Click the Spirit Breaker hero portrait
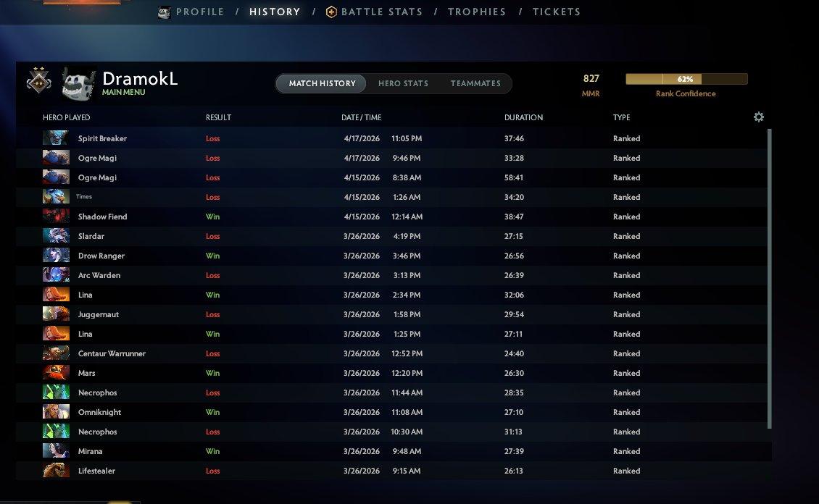The height and width of the screenshot is (504, 819). click(x=56, y=138)
